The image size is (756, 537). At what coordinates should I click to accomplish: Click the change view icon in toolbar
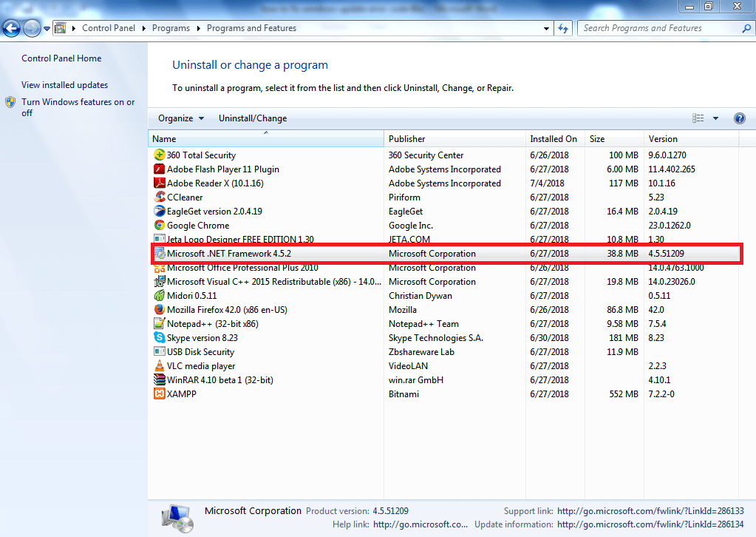(x=698, y=118)
